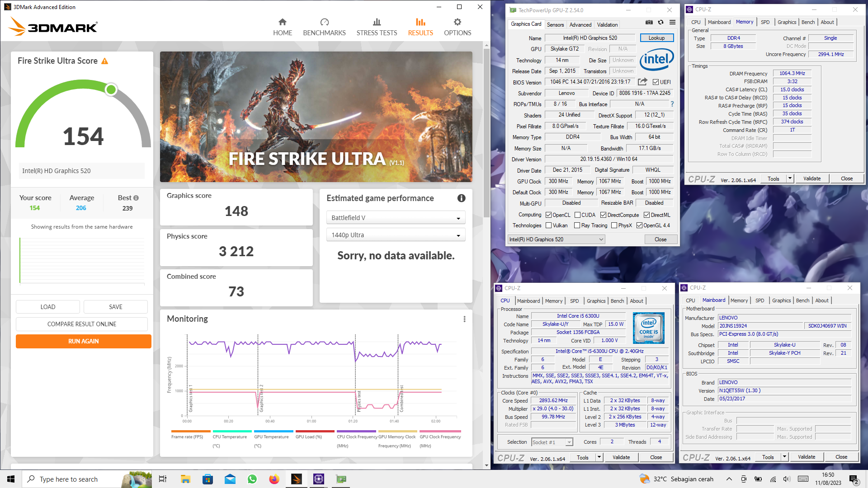
Task: Click RUN AGAIN button
Action: [x=84, y=341]
